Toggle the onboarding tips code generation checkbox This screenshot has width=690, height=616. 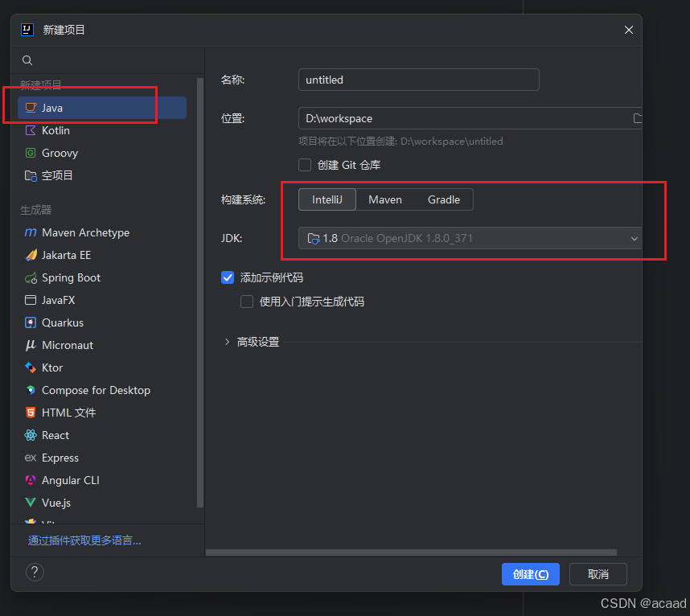(247, 302)
